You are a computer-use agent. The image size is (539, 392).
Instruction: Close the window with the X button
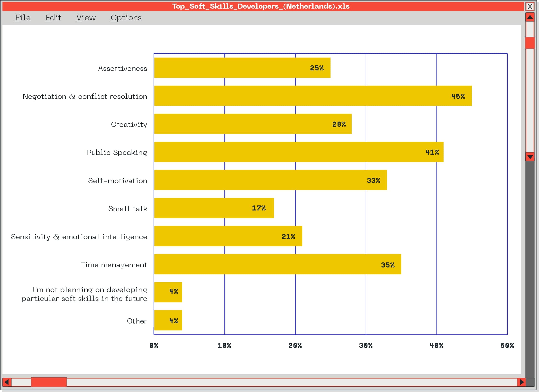click(530, 6)
